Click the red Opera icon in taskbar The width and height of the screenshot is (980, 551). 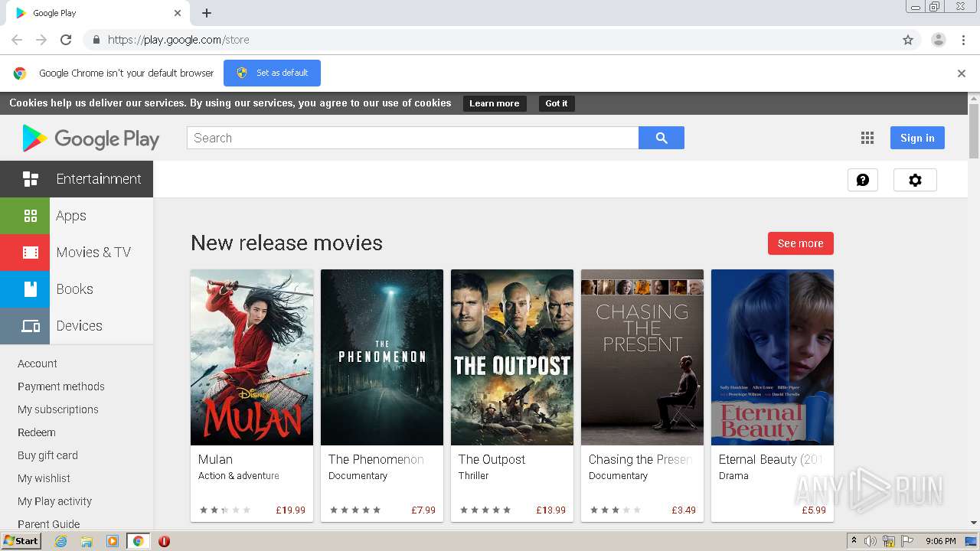[x=164, y=541]
